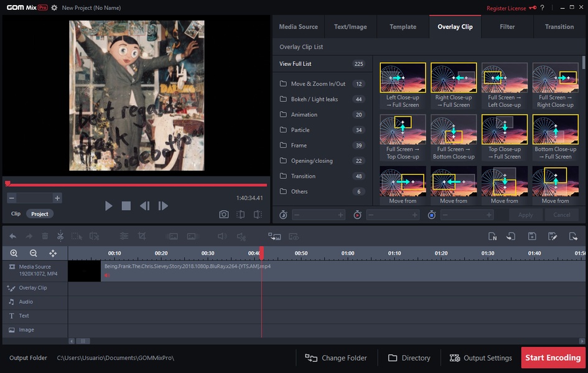
Task: Zoom in on the timeline
Action: [14, 253]
